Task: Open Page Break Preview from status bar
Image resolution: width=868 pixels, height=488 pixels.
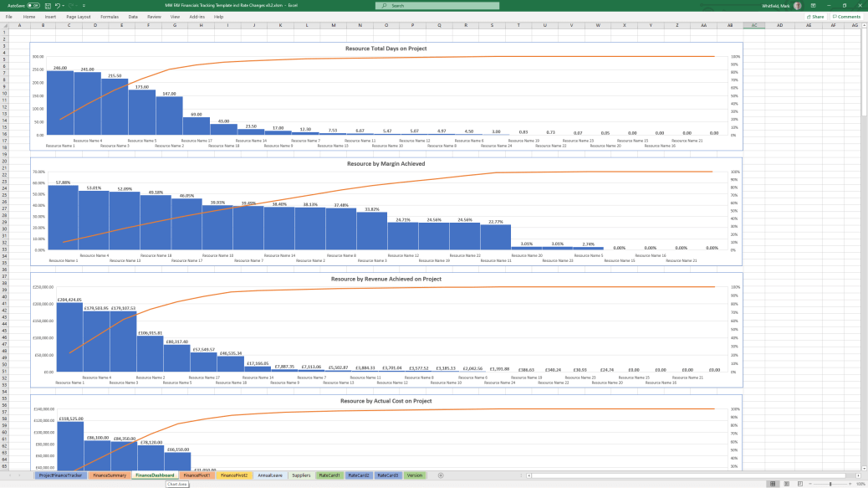Action: coord(800,483)
